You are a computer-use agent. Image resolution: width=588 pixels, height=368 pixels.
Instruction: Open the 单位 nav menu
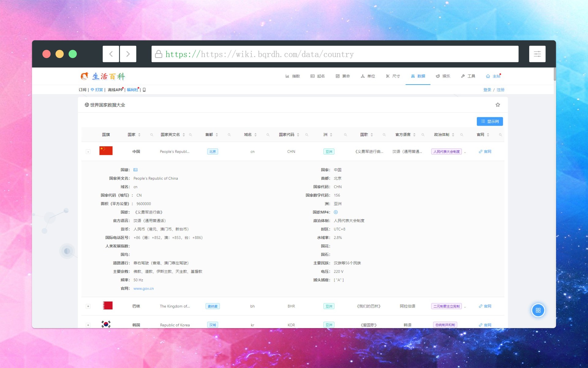[368, 76]
